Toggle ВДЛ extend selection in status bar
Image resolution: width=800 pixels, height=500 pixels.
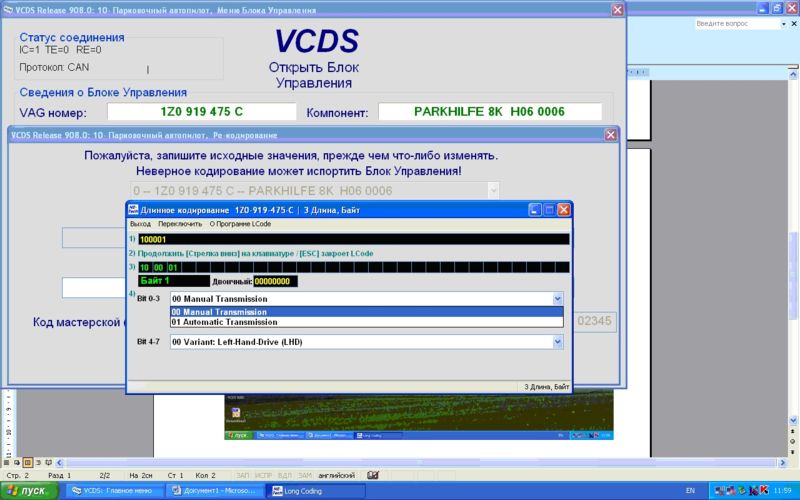tap(285, 475)
